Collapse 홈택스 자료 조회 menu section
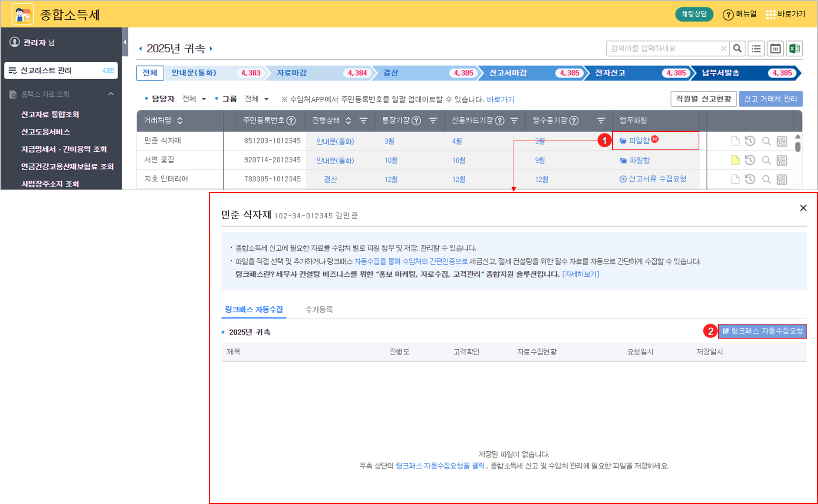 [111, 94]
